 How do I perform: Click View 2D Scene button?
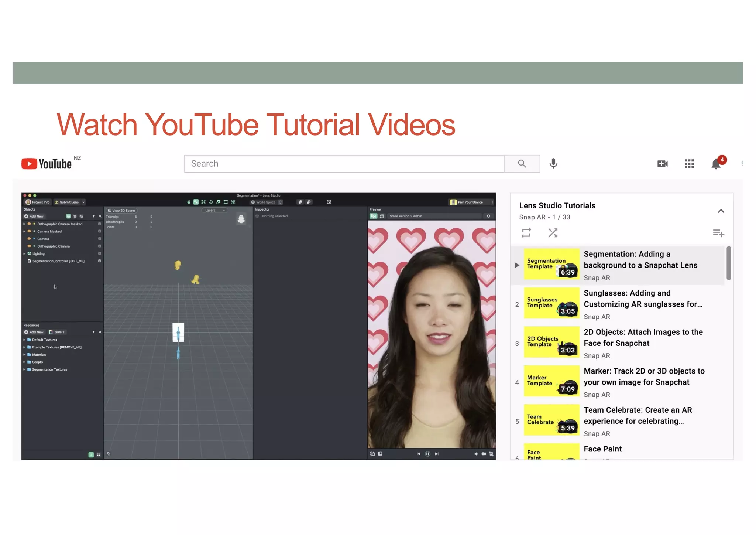point(121,211)
